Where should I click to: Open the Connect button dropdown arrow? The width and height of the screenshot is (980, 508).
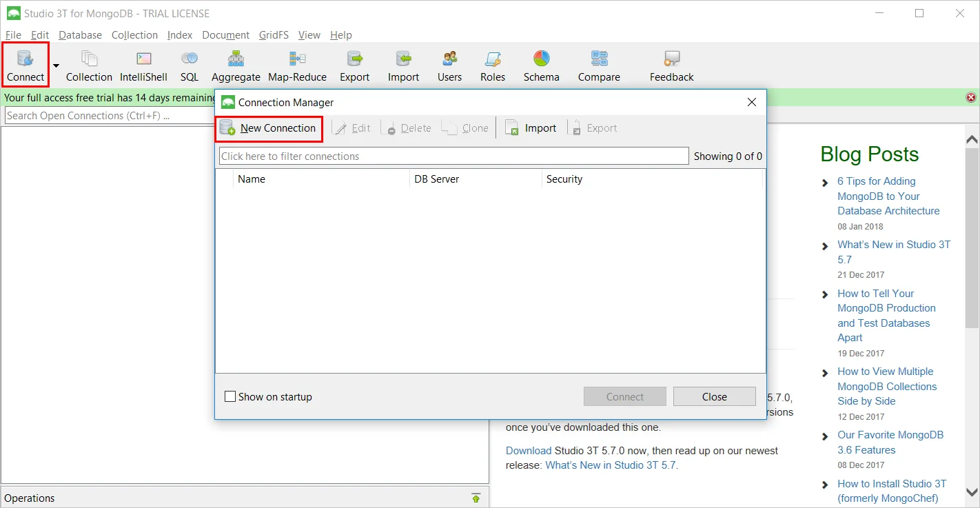point(57,66)
